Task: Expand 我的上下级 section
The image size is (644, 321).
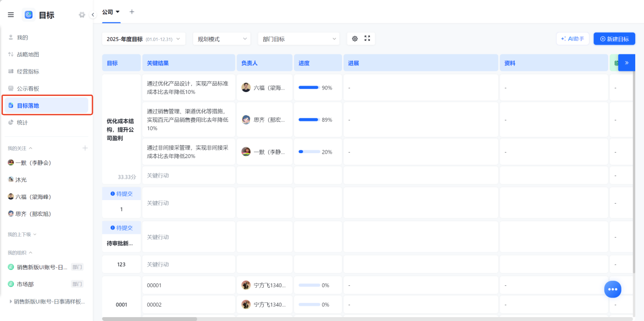Action: coord(22,234)
